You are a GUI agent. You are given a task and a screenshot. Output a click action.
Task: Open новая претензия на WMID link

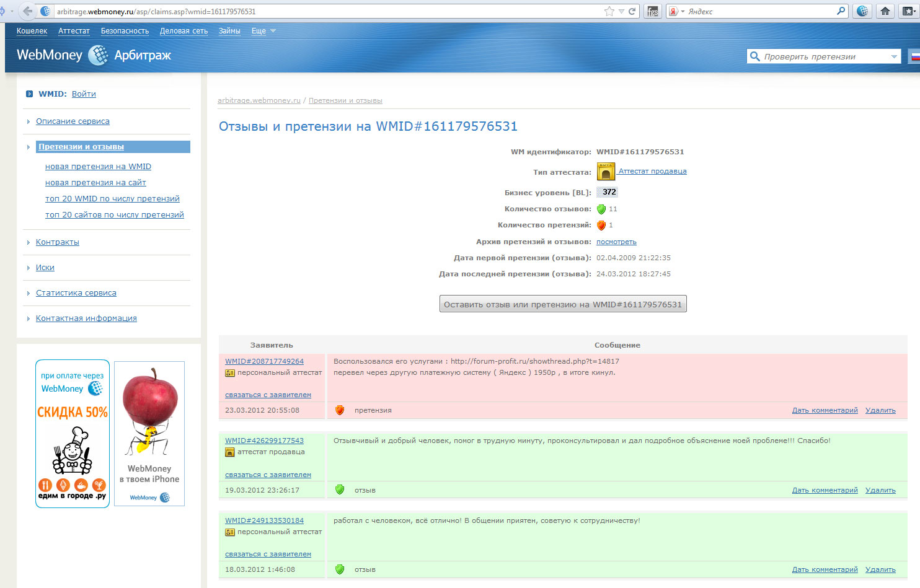click(98, 167)
